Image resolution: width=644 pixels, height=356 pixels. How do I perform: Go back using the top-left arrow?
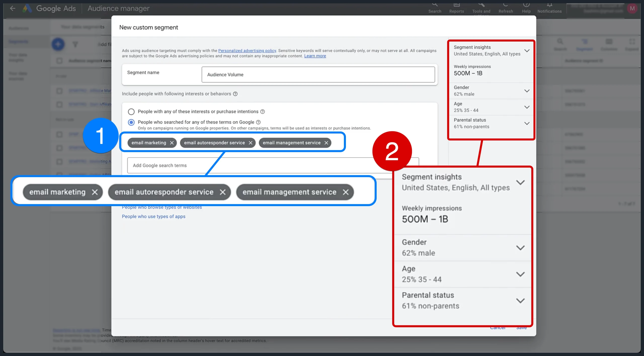[13, 8]
